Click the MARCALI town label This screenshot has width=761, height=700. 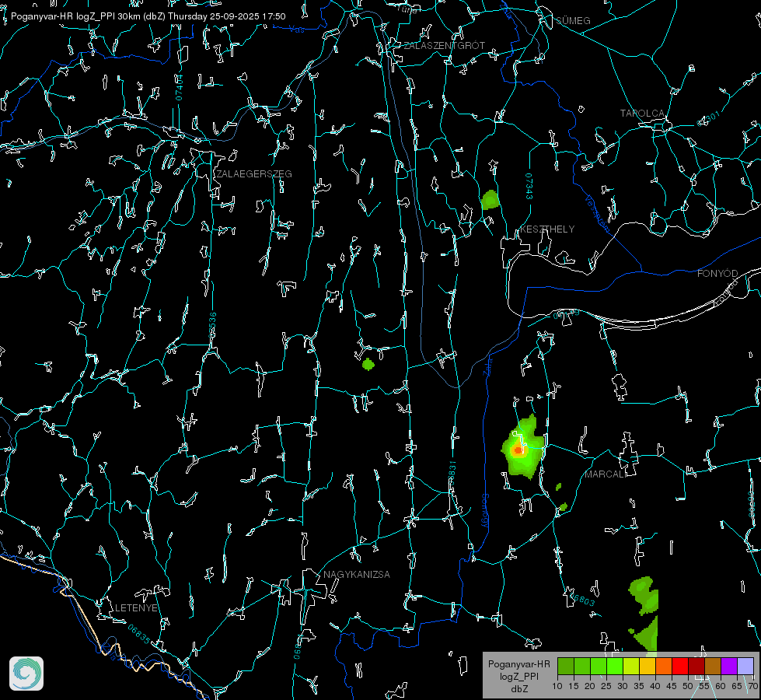[606, 474]
